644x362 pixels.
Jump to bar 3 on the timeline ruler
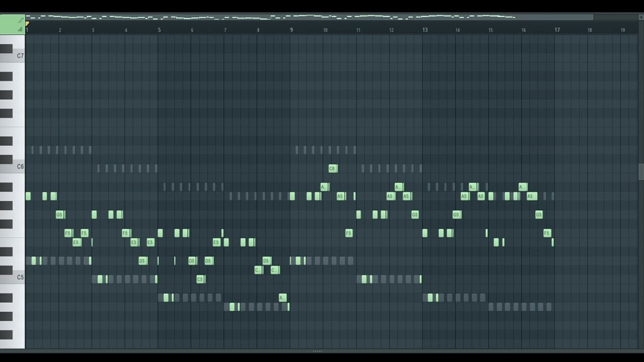pyautogui.click(x=93, y=30)
